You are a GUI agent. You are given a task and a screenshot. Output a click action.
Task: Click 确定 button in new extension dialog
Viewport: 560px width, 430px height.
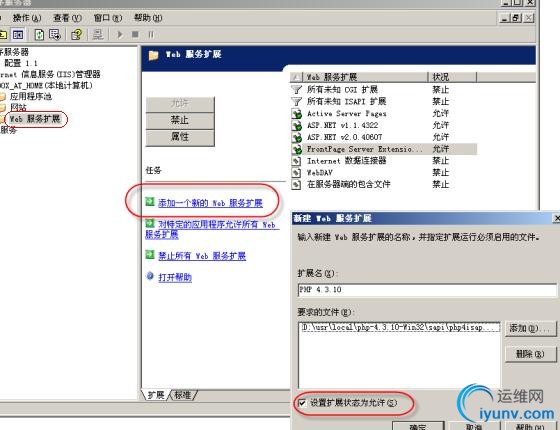click(x=418, y=426)
